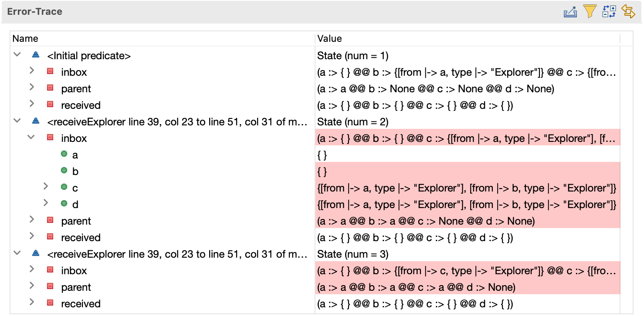Click the yellow funnel filter icon
This screenshot has width=644, height=316.
pos(590,12)
